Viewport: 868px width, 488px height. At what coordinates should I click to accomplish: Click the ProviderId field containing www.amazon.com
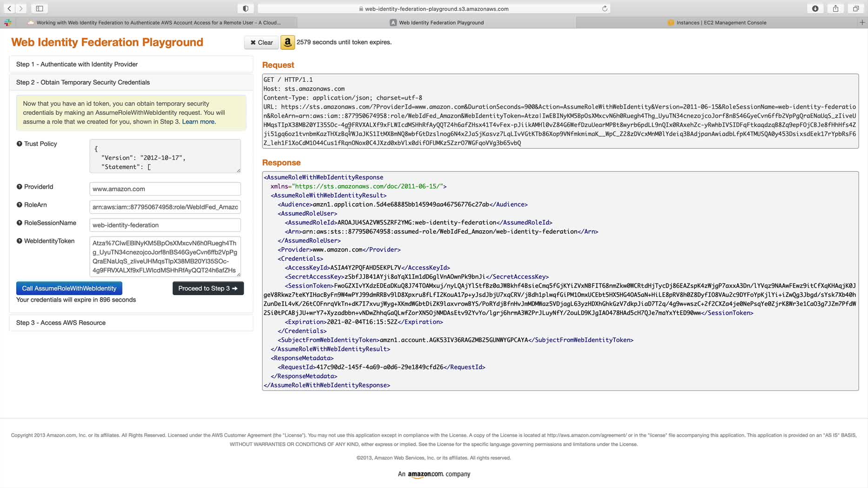[165, 189]
